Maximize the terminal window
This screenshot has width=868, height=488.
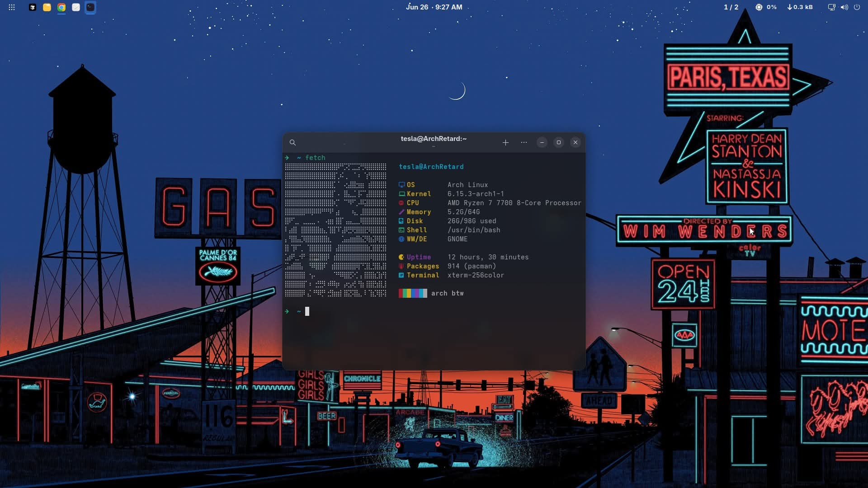(x=559, y=142)
